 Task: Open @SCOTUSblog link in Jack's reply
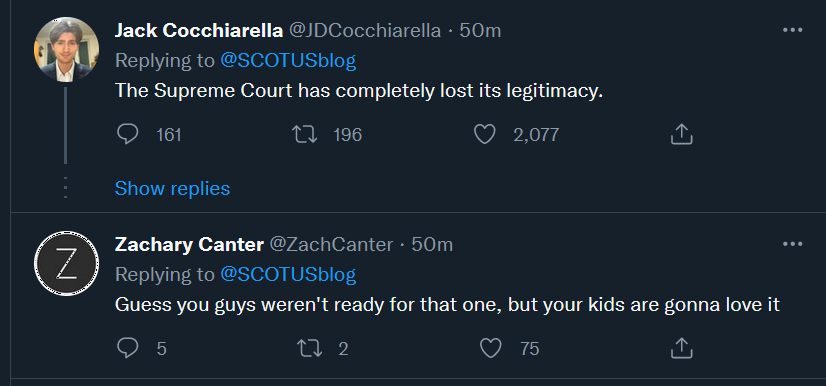click(288, 61)
